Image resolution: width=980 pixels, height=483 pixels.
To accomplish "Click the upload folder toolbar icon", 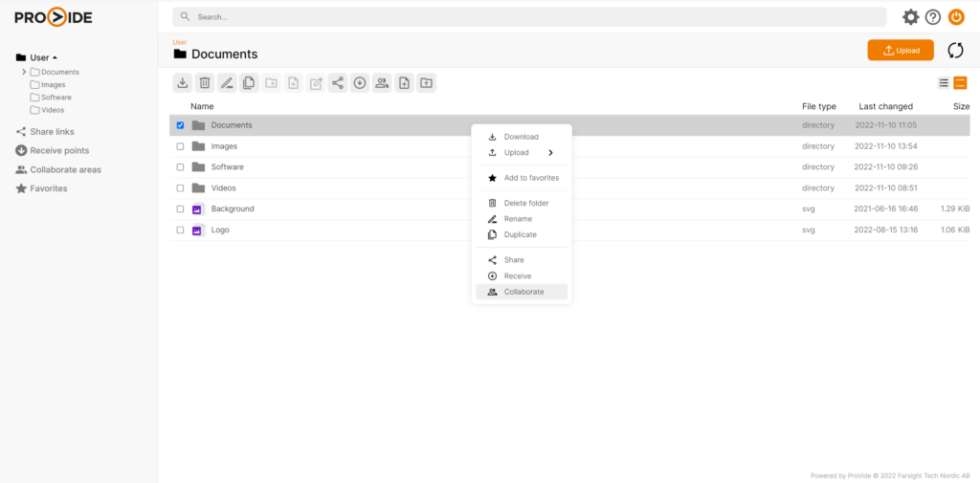I will (426, 82).
